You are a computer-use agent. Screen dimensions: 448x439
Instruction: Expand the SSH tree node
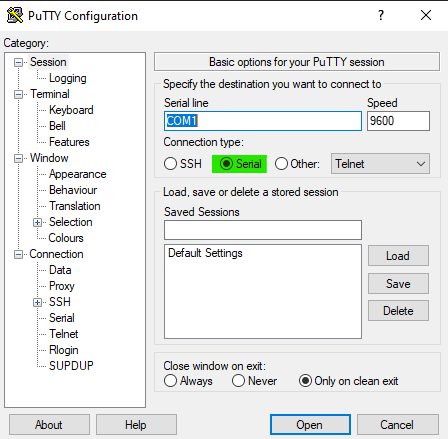[37, 302]
